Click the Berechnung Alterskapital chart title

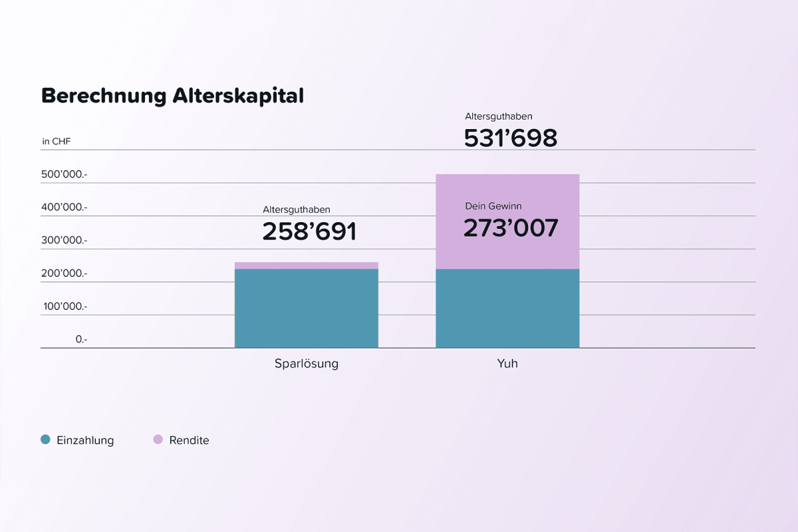[x=172, y=96]
